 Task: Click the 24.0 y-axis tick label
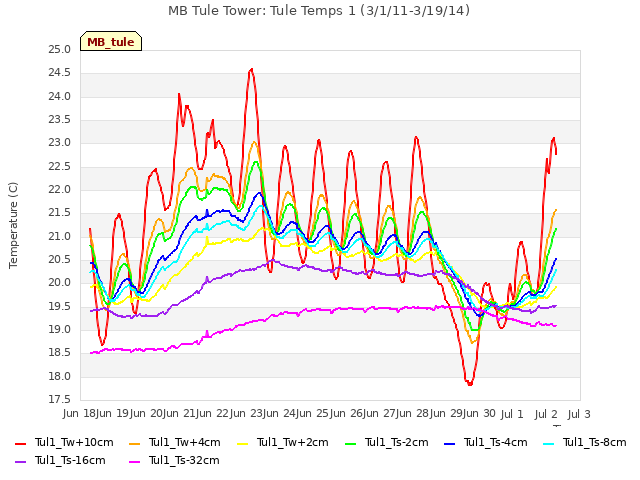(60, 97)
